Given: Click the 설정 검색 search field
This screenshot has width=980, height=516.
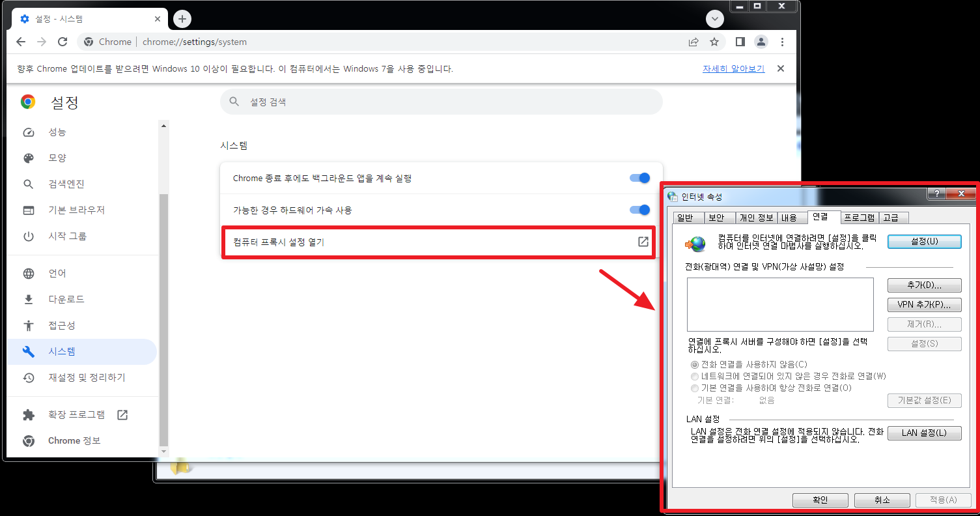Looking at the screenshot, I should [x=441, y=102].
